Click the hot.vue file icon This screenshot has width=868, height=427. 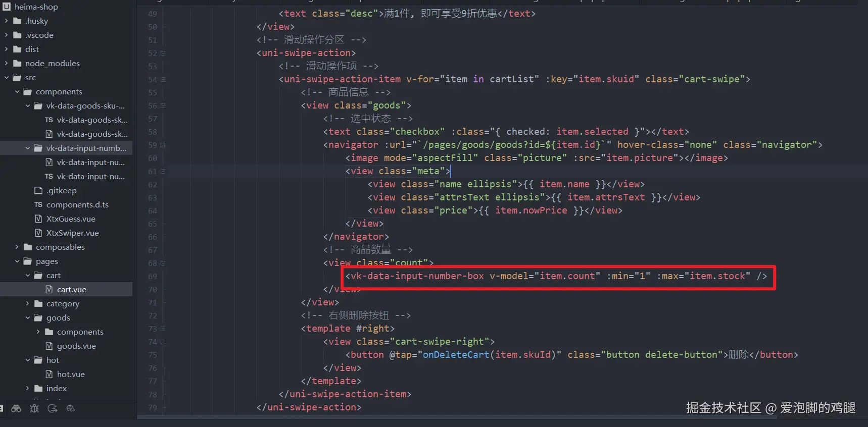coord(49,374)
